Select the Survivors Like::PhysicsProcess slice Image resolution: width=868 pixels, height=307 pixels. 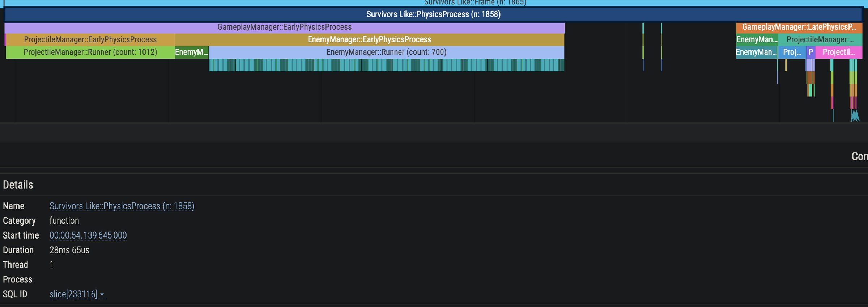point(433,14)
